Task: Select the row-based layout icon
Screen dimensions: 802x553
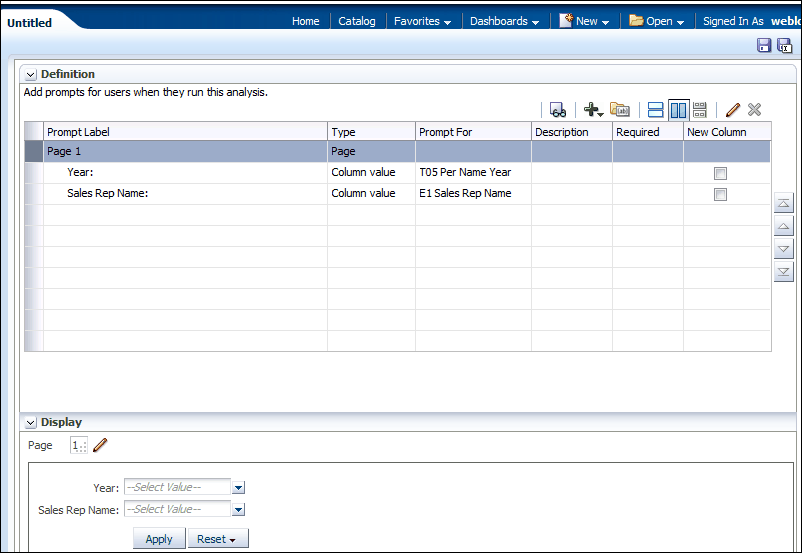Action: pos(656,110)
